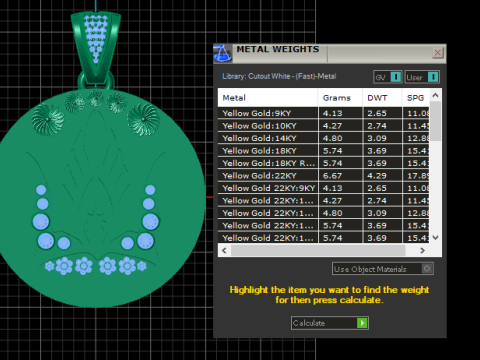The image size is (480, 360).
Task: Select the Yellow Gold:18KY R... row
Action: coord(324,163)
